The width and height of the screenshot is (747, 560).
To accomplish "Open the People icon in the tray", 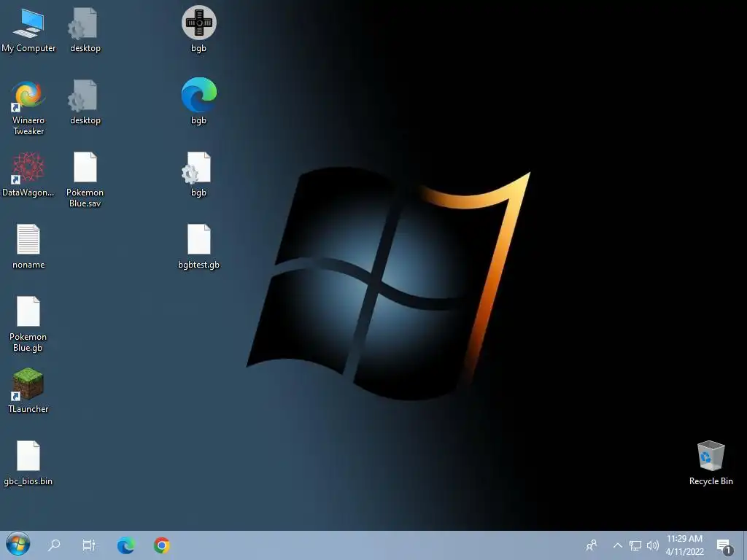I will tap(592, 545).
